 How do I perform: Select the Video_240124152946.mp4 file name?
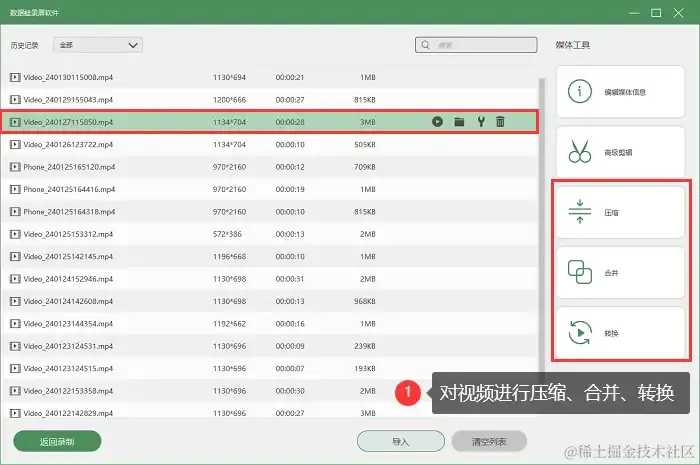[x=68, y=279]
